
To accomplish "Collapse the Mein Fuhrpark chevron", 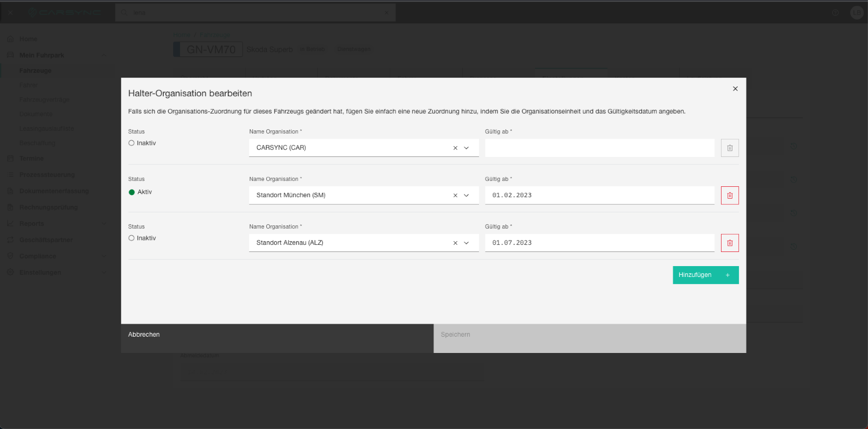I will pos(104,55).
